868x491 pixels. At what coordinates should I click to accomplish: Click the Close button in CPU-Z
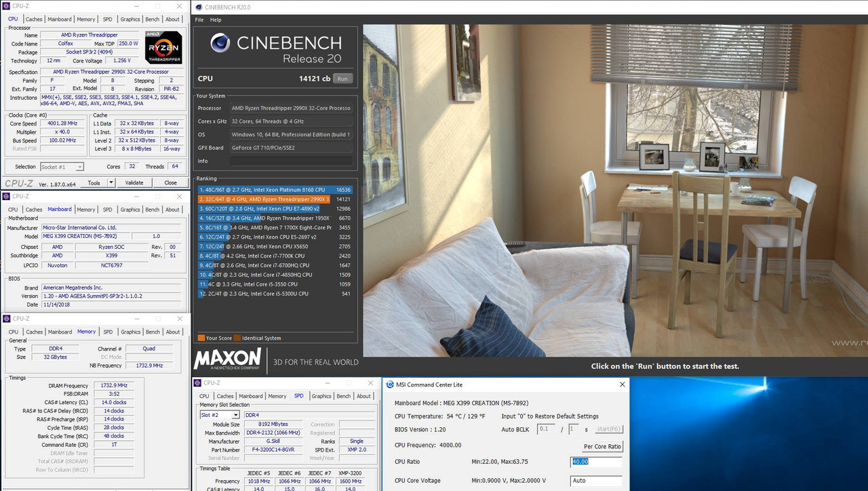(x=170, y=182)
